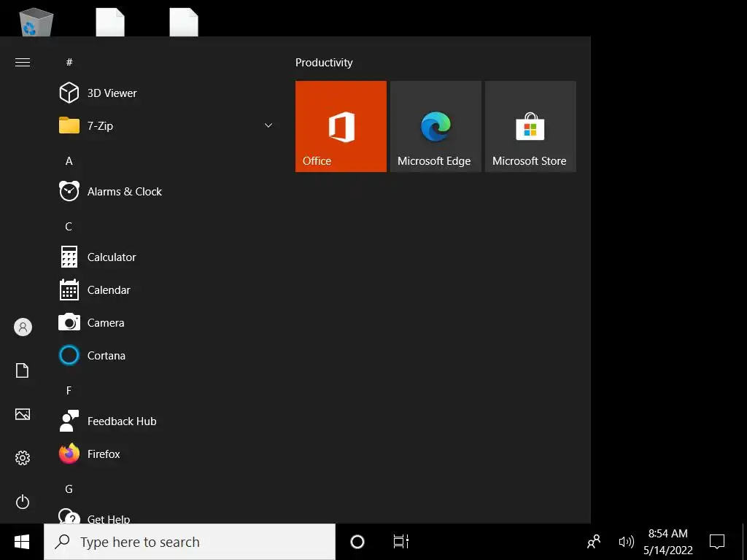Viewport: 747px width, 560px height.
Task: Open the clock showing 8:54 AM
Action: pos(668,542)
